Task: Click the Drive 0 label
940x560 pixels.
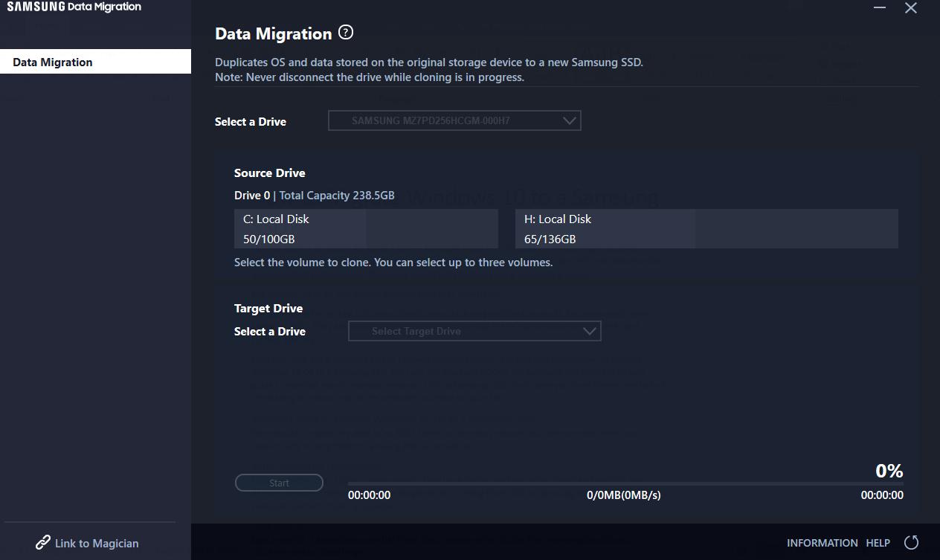Action: pyautogui.click(x=252, y=196)
